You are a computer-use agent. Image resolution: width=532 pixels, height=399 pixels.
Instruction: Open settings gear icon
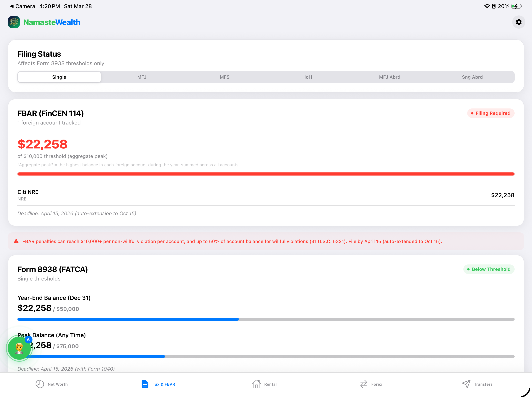coord(518,22)
